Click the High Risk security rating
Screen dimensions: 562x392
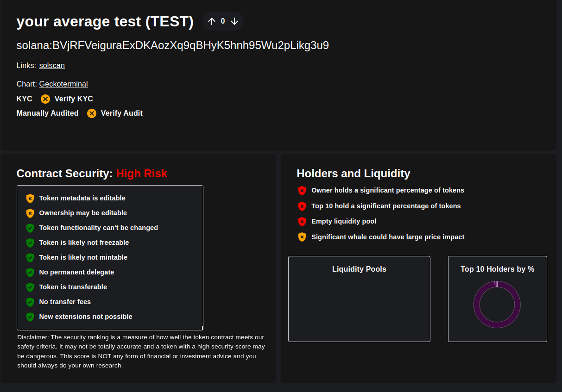point(142,174)
